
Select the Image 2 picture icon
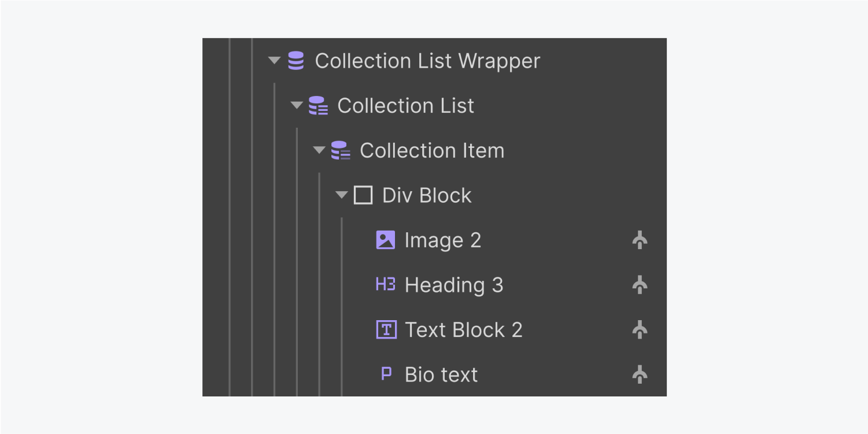pos(385,240)
